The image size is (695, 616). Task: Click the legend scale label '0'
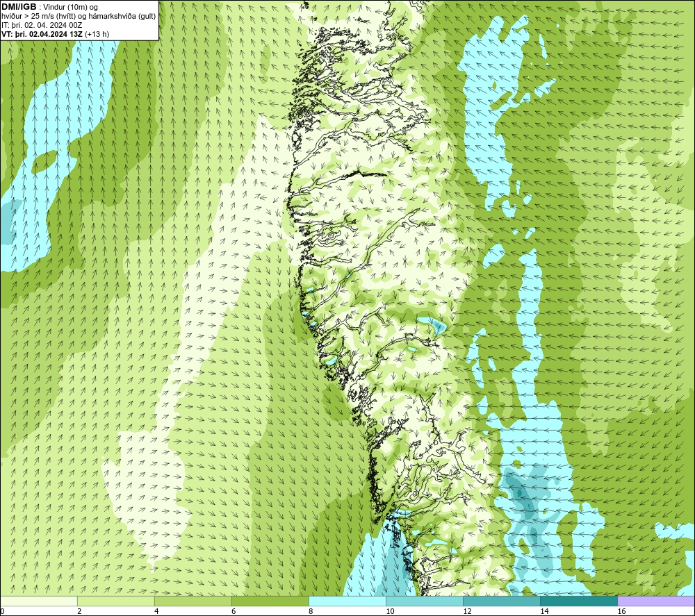3,611
